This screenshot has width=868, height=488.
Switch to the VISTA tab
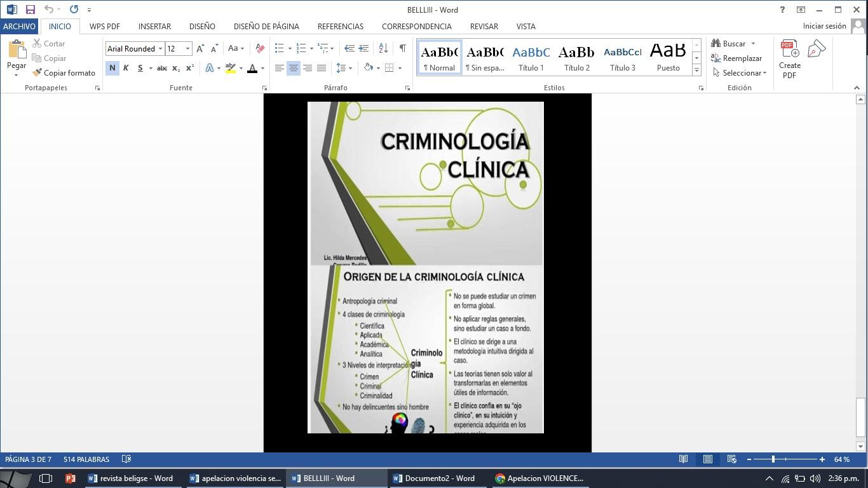[x=526, y=26]
